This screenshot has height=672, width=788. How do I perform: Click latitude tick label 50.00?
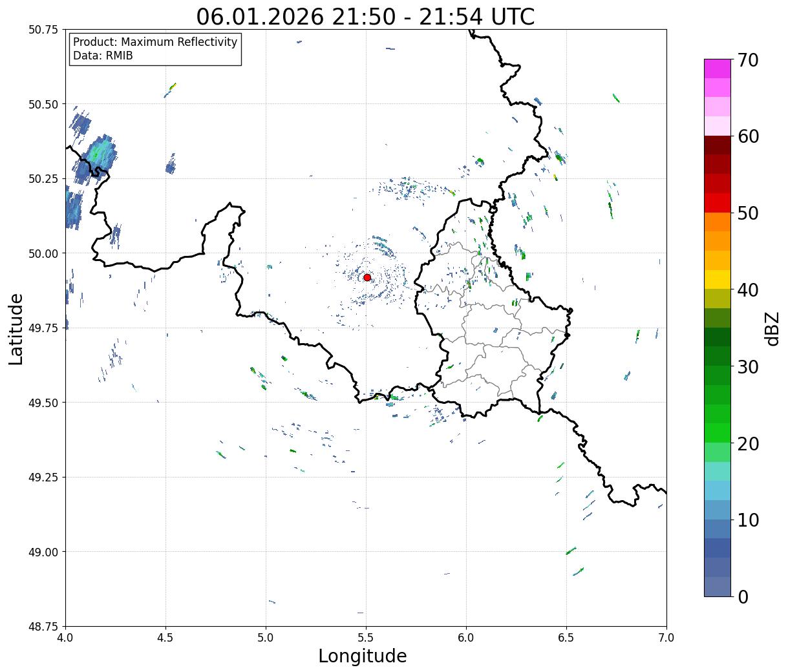pyautogui.click(x=43, y=253)
